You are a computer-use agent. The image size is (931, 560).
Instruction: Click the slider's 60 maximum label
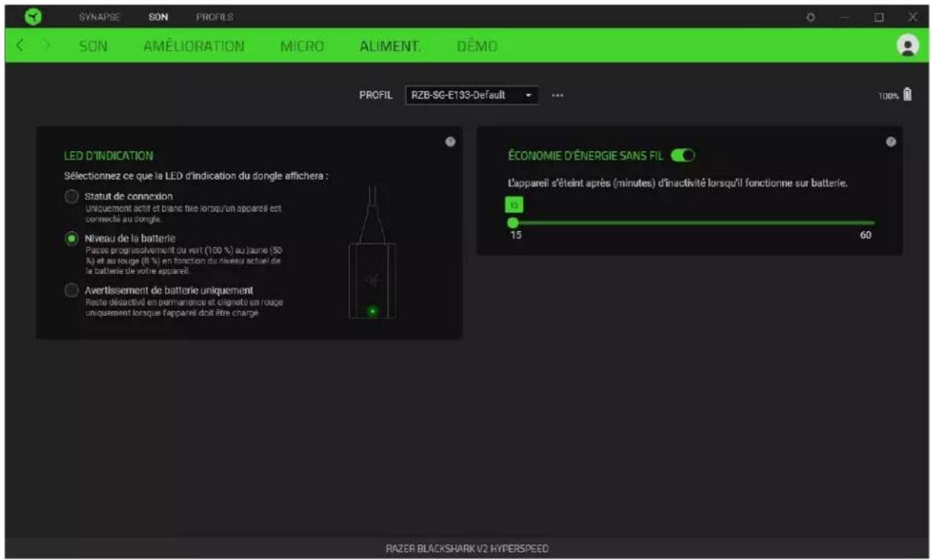865,235
